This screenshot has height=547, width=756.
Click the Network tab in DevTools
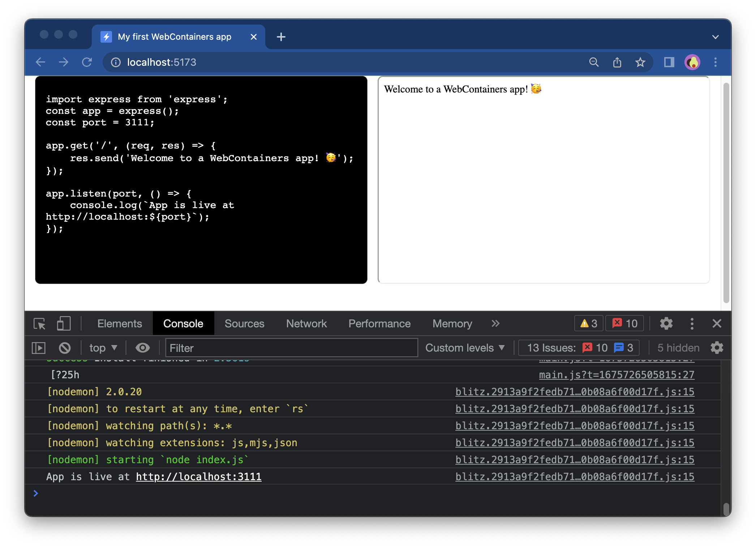point(306,323)
